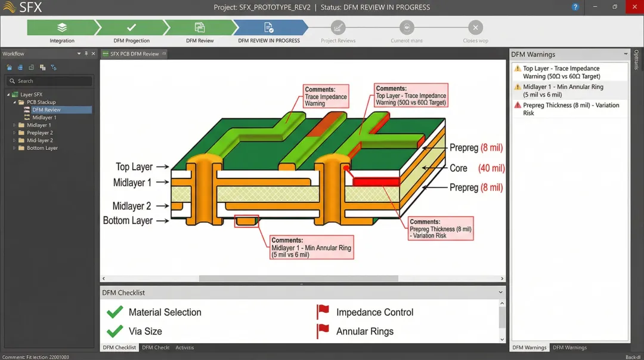Click the SFX logo icon in title bar
Screen dimensions: 644x360
click(x=8, y=7)
